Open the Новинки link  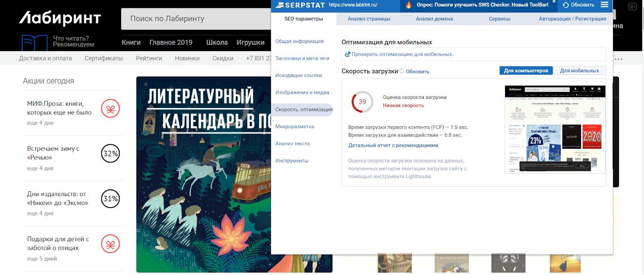(187, 58)
